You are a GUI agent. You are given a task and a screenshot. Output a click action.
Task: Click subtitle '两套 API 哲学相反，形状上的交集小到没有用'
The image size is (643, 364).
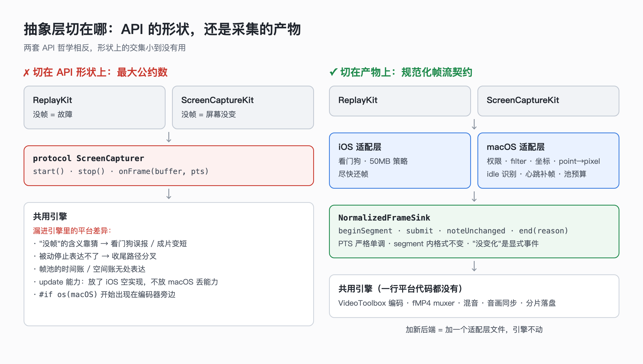point(105,48)
